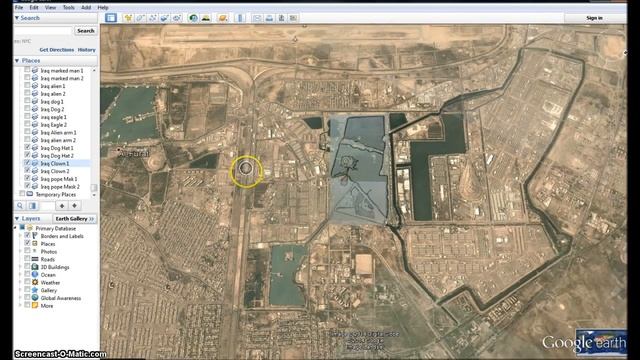Show historical imagery clock icon
This screenshot has width=640, height=360.
point(193,18)
